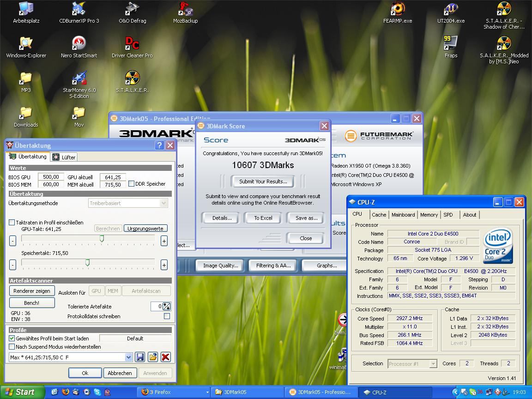Load profile using the folder icon
Viewport: 532px width, 399px height.
point(153,357)
